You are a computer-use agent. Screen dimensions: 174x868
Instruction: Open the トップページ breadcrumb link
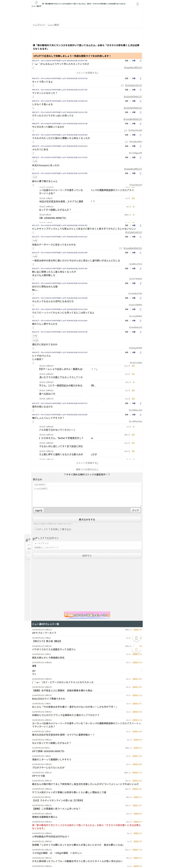(x=39, y=25)
